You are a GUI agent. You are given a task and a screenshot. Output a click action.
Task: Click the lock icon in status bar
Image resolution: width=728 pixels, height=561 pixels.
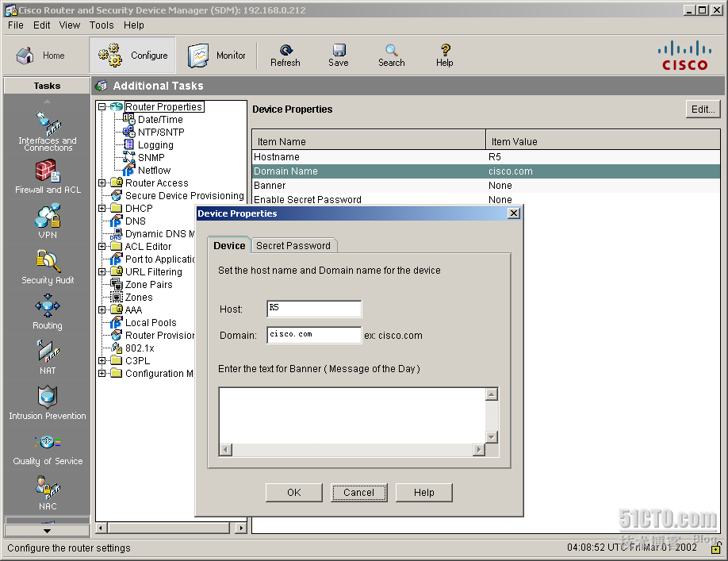point(716,548)
